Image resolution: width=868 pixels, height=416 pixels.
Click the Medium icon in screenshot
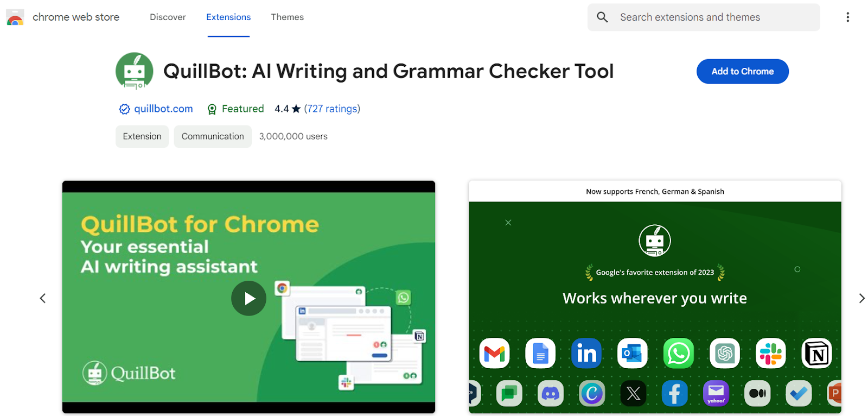coord(758,393)
